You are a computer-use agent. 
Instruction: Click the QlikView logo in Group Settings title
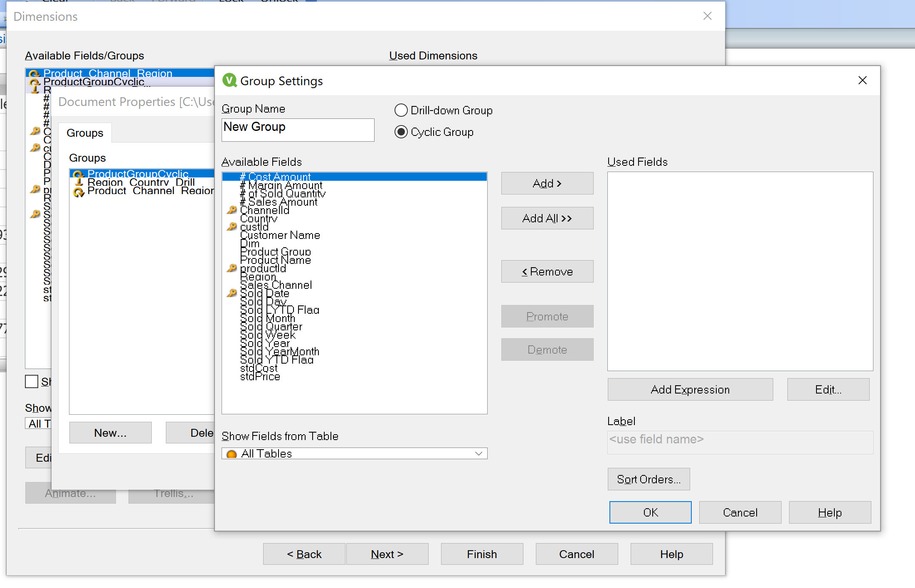coord(229,80)
